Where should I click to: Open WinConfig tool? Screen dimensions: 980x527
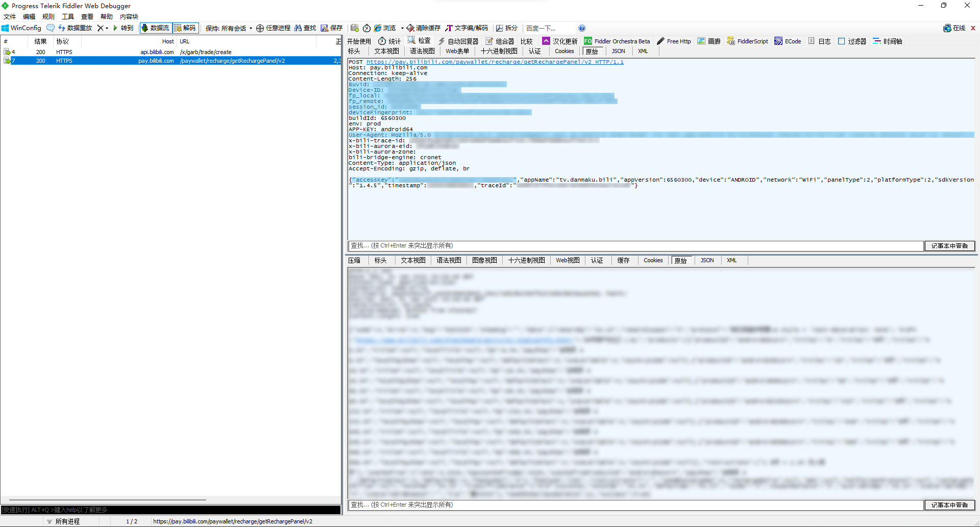21,28
